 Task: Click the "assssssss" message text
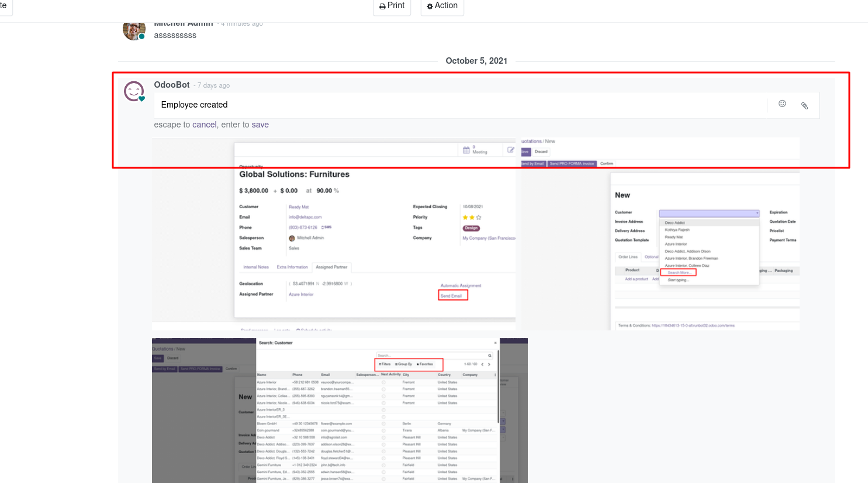coord(175,35)
